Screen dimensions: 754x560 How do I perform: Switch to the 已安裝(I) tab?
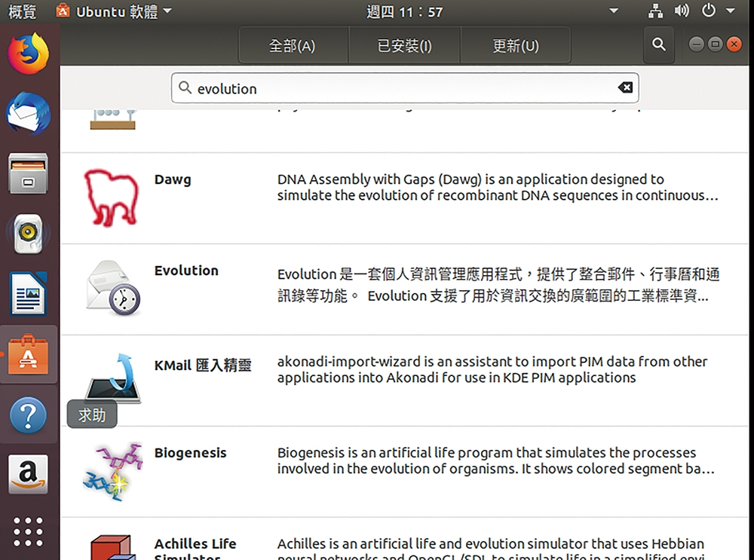pos(404,45)
